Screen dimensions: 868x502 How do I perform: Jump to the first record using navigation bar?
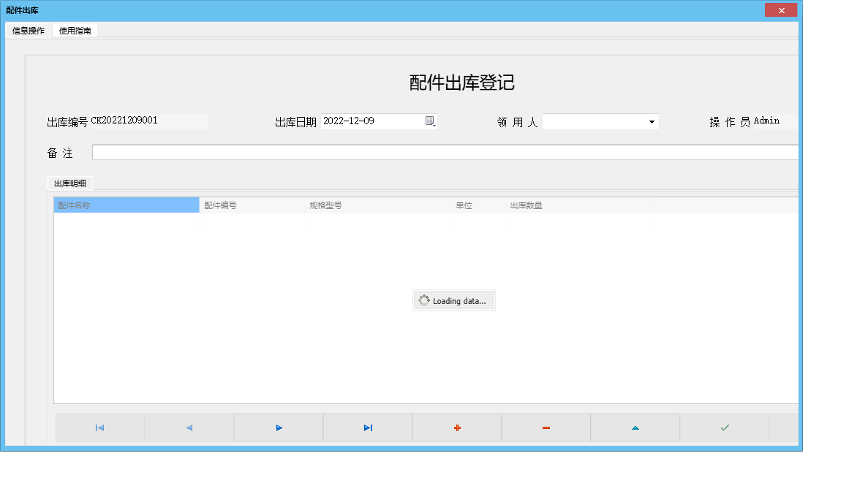click(x=100, y=427)
